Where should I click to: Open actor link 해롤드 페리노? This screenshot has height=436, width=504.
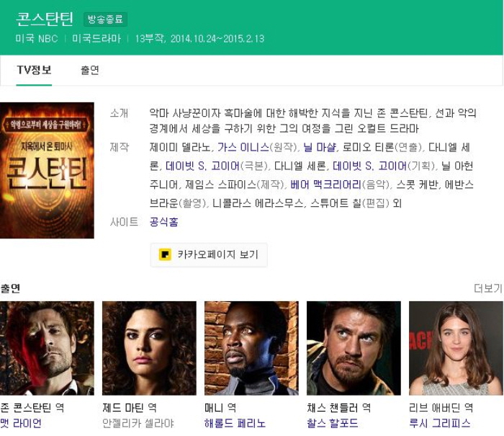tap(235, 423)
